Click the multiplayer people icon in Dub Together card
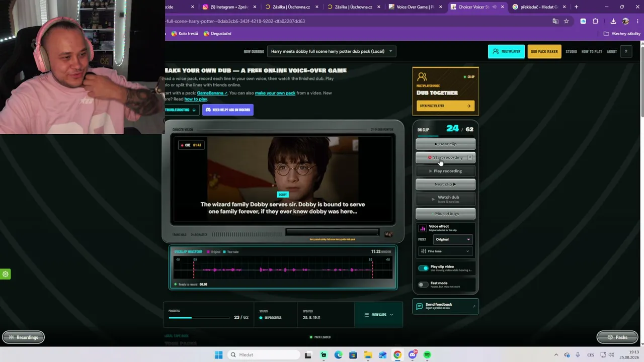This screenshot has height=362, width=644. pyautogui.click(x=422, y=77)
